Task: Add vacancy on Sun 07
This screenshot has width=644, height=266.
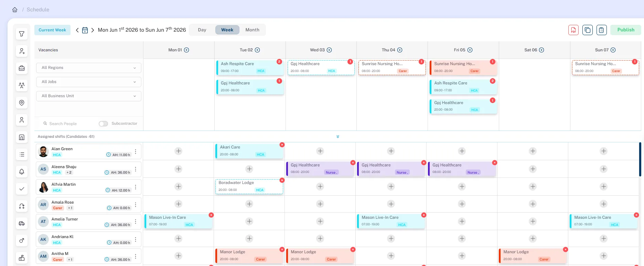Action: point(613,50)
